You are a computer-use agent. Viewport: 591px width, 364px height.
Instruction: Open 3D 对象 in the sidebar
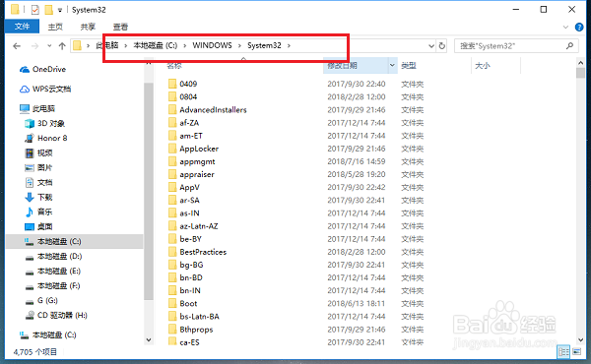click(x=44, y=123)
